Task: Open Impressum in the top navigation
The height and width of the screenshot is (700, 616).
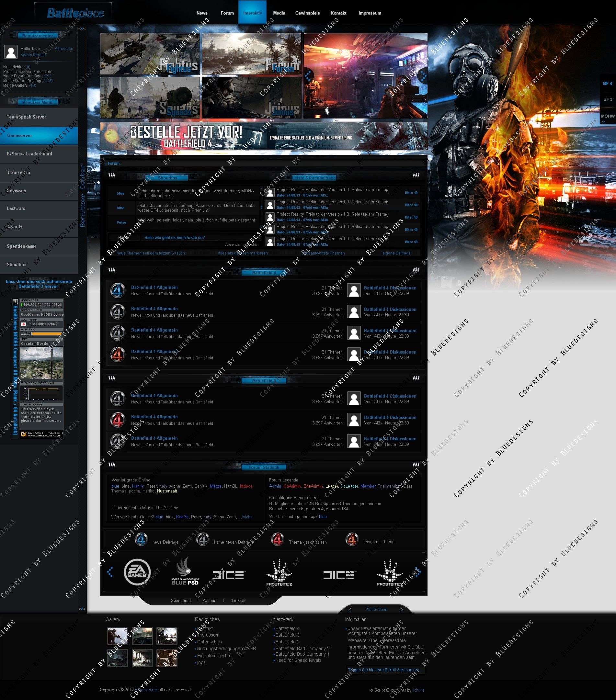Action: (370, 13)
